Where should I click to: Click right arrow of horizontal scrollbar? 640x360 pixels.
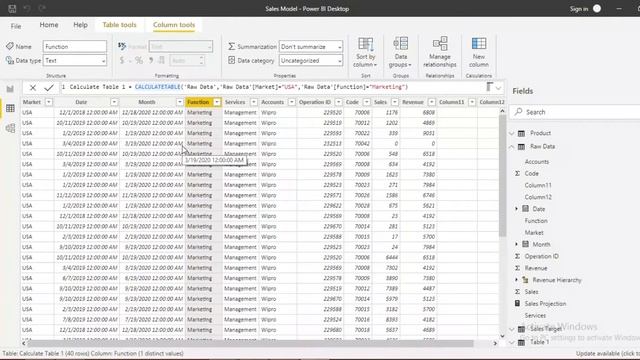click(495, 343)
